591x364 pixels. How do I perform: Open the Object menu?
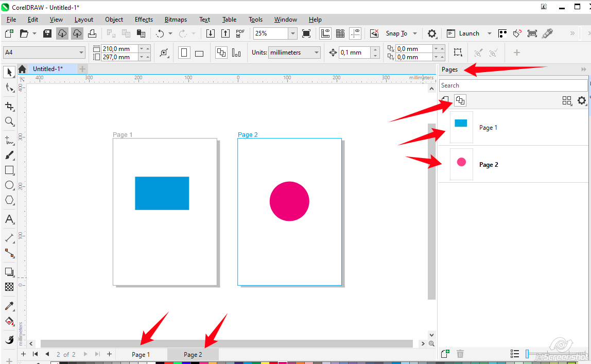click(114, 20)
